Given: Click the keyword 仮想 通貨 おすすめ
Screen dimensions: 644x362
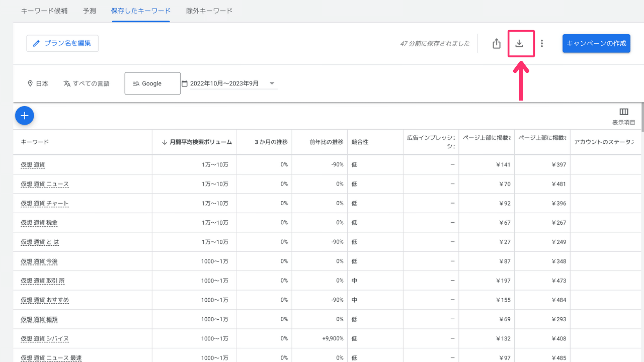Looking at the screenshot, I should click(45, 300).
